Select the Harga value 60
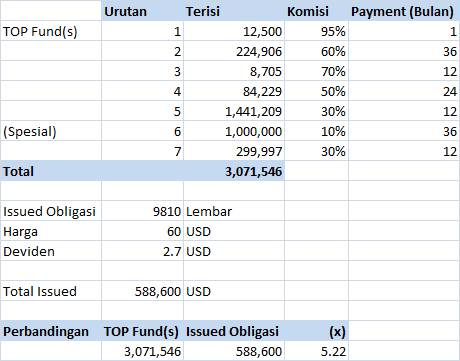Image resolution: width=460 pixels, height=361 pixels. click(x=142, y=231)
